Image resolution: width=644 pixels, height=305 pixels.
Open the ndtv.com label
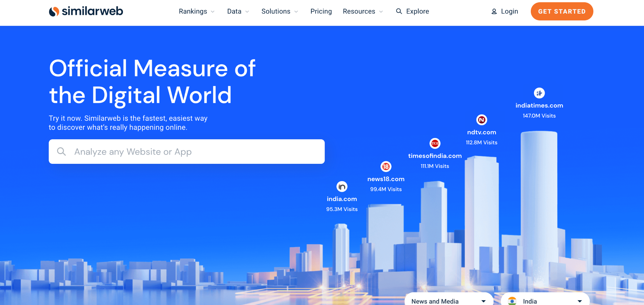tap(481, 132)
